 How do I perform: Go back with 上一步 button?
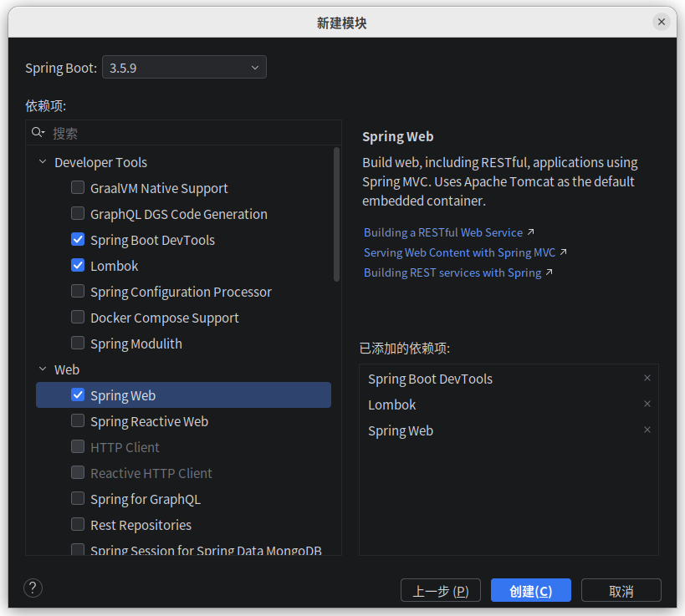click(x=440, y=591)
